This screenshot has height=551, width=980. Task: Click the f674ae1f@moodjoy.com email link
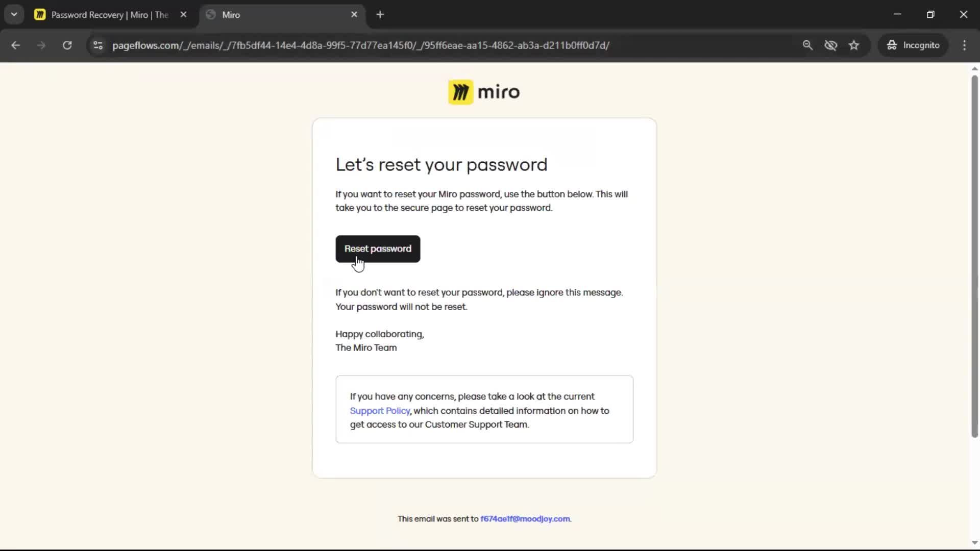[x=525, y=519]
